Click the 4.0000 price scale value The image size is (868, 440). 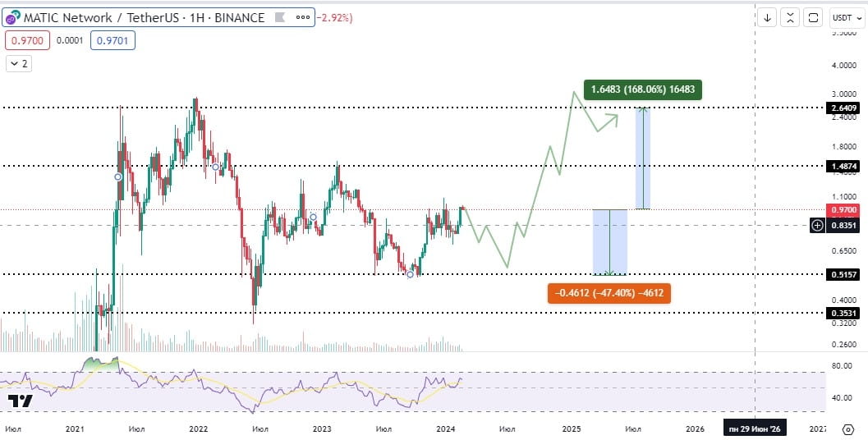844,66
